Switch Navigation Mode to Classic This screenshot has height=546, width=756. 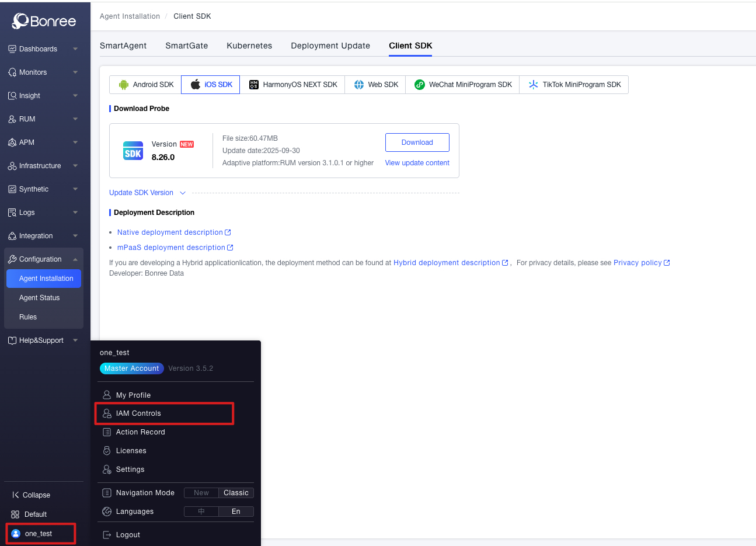click(236, 493)
